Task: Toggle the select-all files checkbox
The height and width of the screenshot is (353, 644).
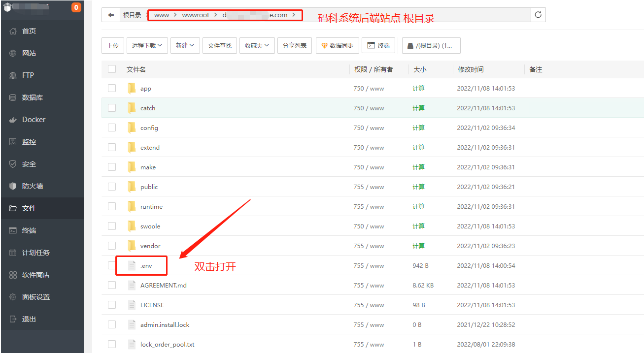Action: 112,69
